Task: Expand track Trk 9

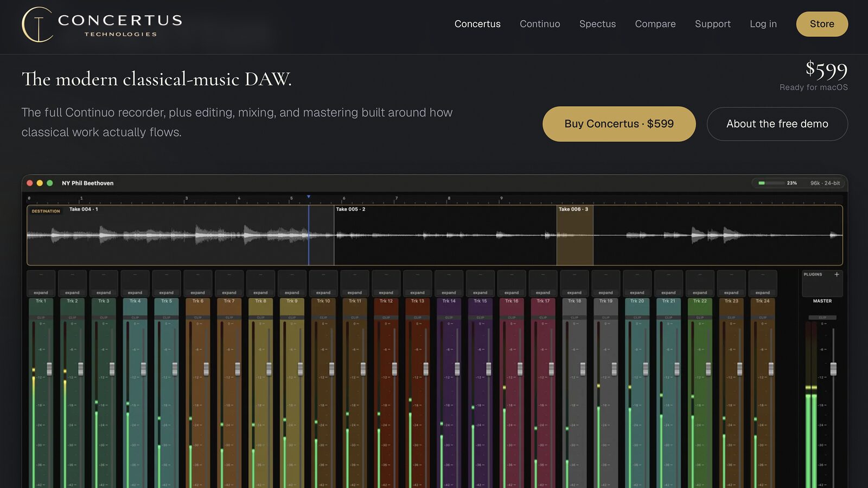Action: click(x=292, y=293)
